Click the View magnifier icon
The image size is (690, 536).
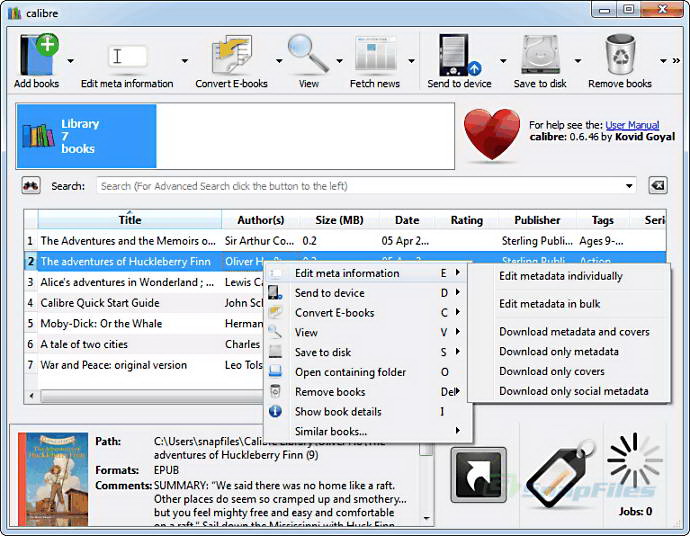[x=308, y=55]
